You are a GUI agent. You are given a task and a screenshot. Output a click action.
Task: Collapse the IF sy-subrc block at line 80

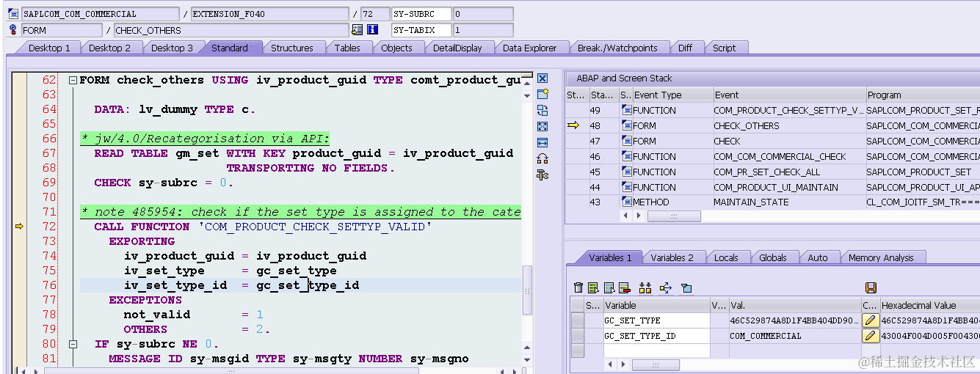[x=73, y=344]
